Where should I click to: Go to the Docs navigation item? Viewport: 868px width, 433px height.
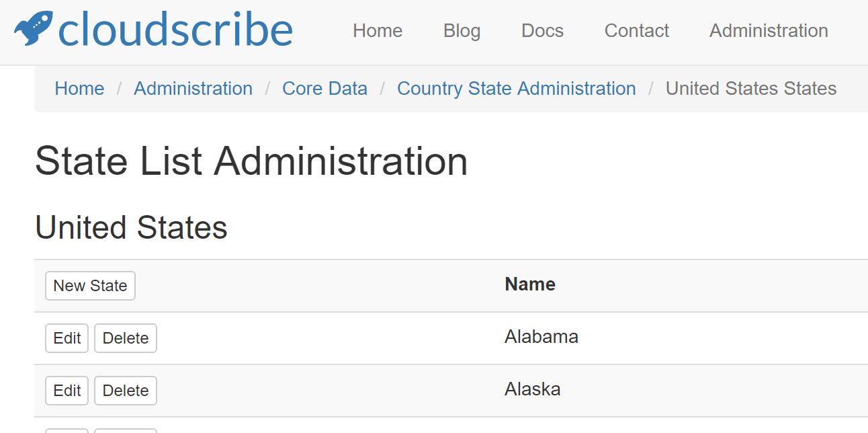point(542,31)
